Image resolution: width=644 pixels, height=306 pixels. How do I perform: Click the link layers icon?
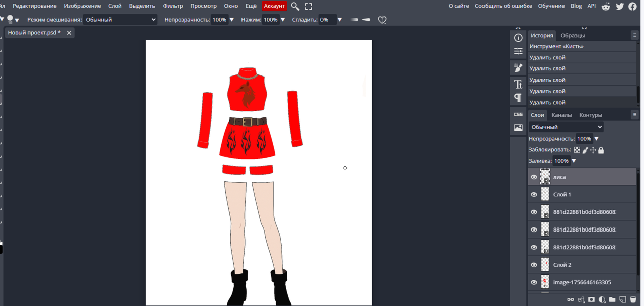point(570,299)
